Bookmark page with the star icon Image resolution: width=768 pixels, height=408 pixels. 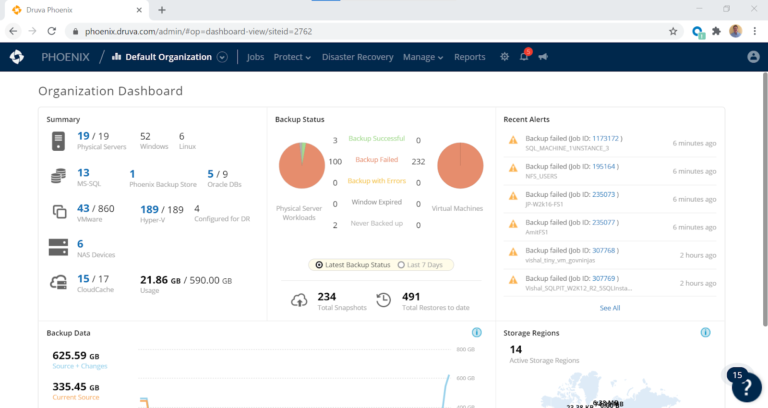[x=673, y=31]
